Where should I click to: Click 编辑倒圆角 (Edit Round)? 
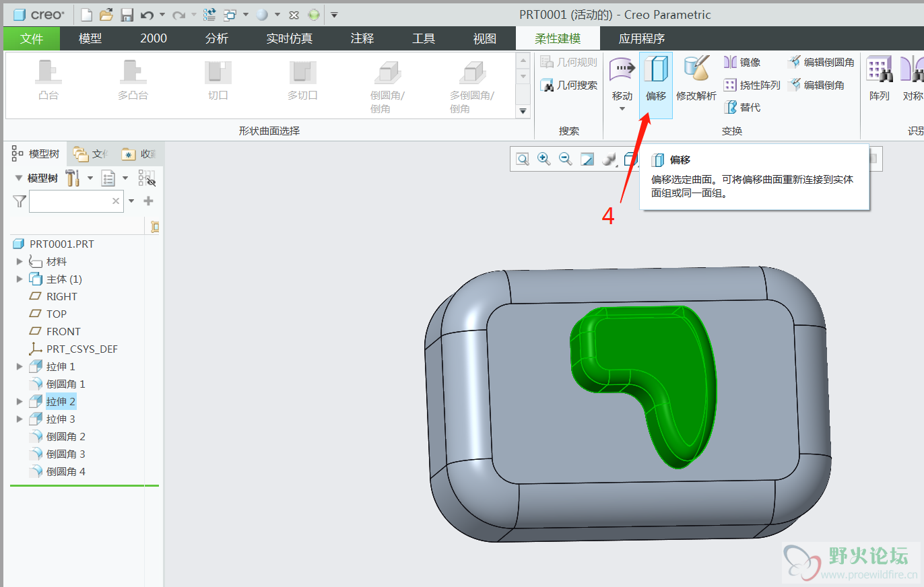[x=821, y=63]
